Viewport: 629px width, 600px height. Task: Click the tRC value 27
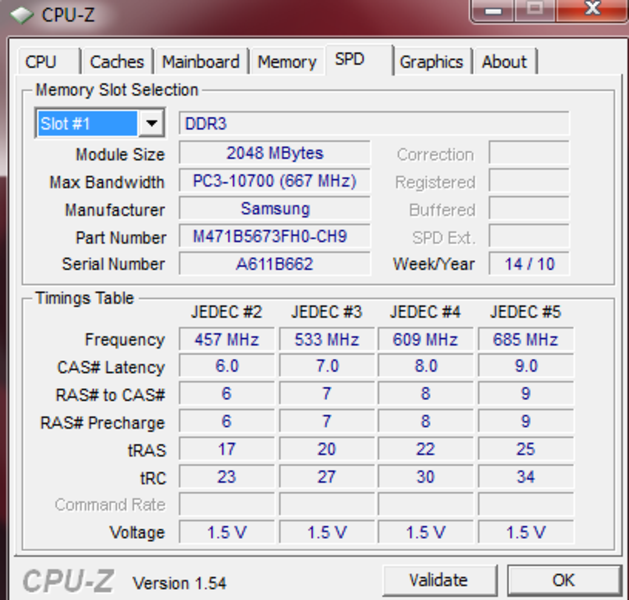point(327,477)
